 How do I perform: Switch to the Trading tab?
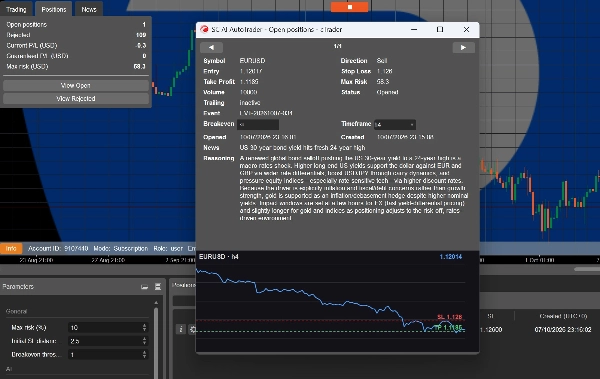pos(16,9)
